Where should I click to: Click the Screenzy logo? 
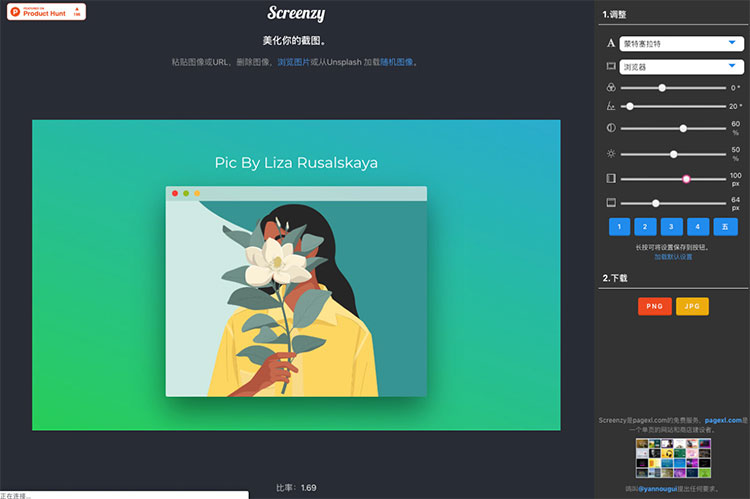pyautogui.click(x=296, y=14)
